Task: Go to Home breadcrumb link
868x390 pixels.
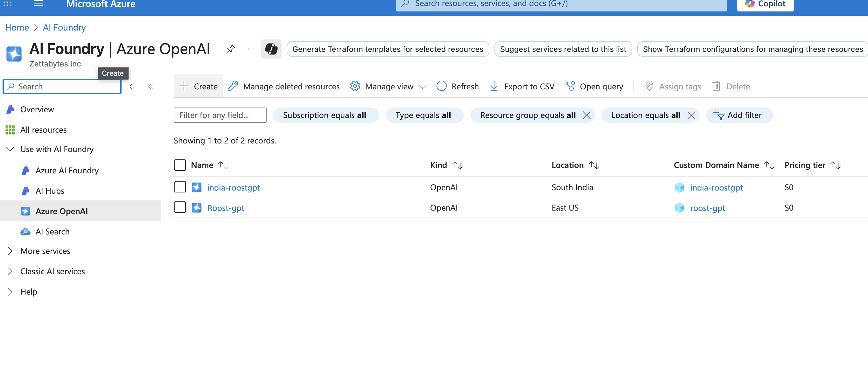Action: pyautogui.click(x=17, y=27)
